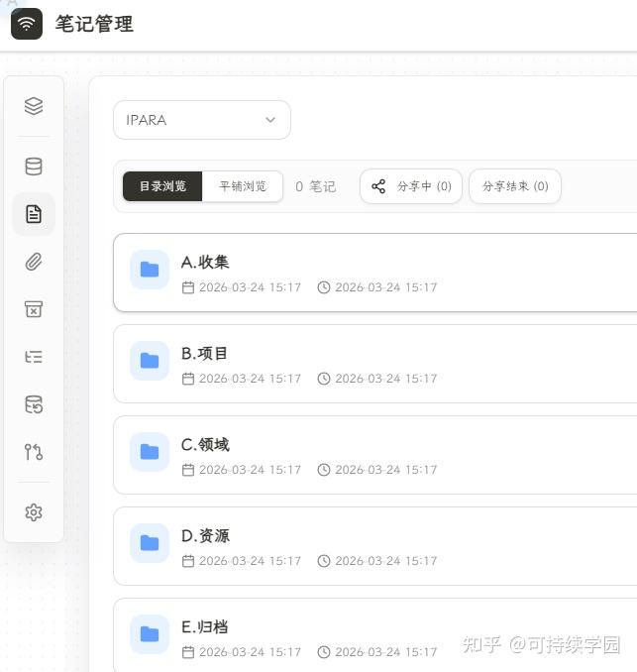Viewport: 637px width, 672px height.
Task: Open the attachments paperclip sidebar icon
Action: [34, 262]
